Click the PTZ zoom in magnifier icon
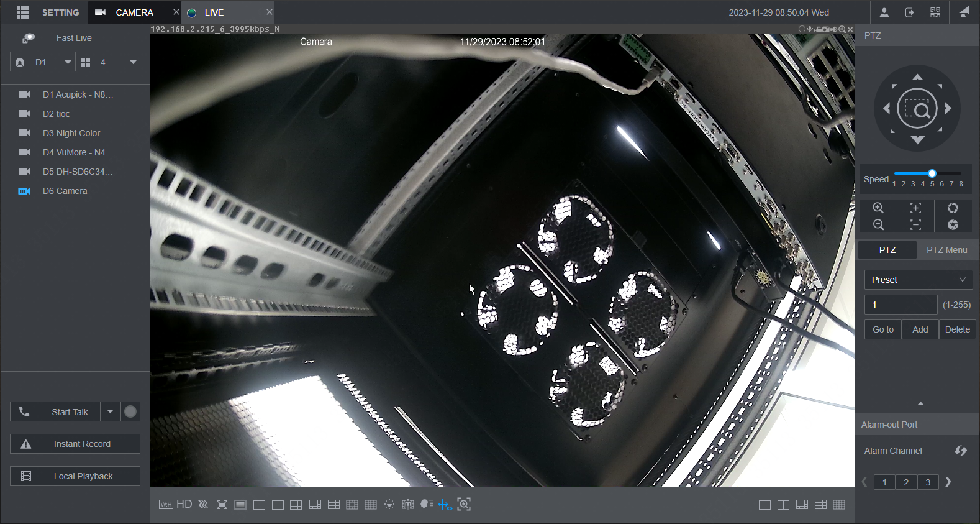 878,208
